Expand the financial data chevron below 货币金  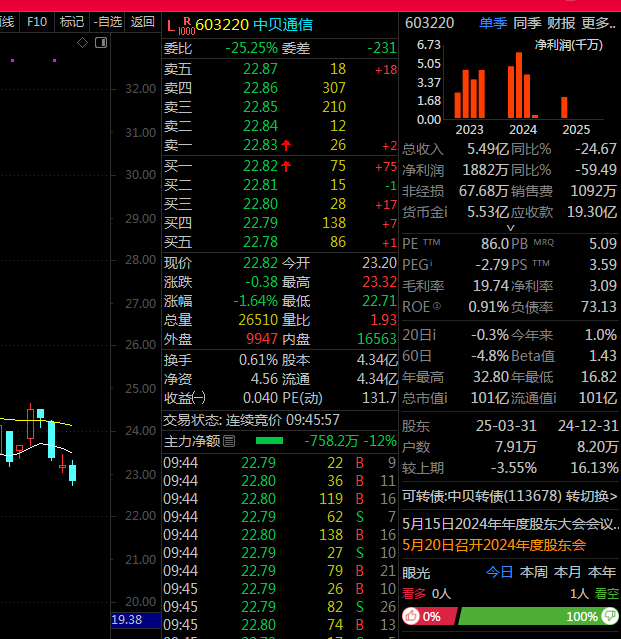[x=510, y=228]
